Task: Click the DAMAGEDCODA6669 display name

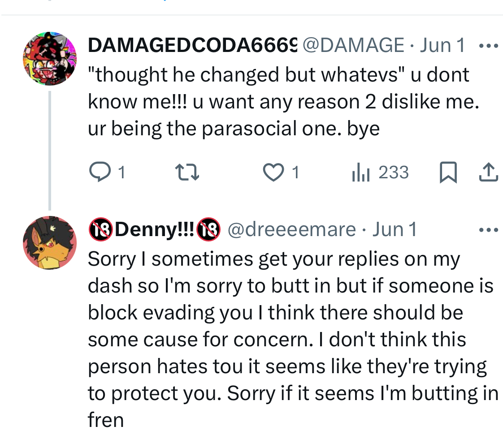Action: point(193,45)
